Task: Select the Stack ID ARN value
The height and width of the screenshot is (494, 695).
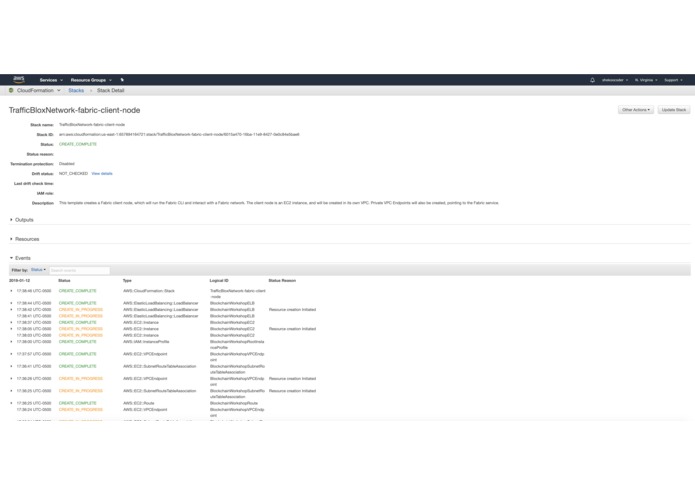Action: coord(179,135)
